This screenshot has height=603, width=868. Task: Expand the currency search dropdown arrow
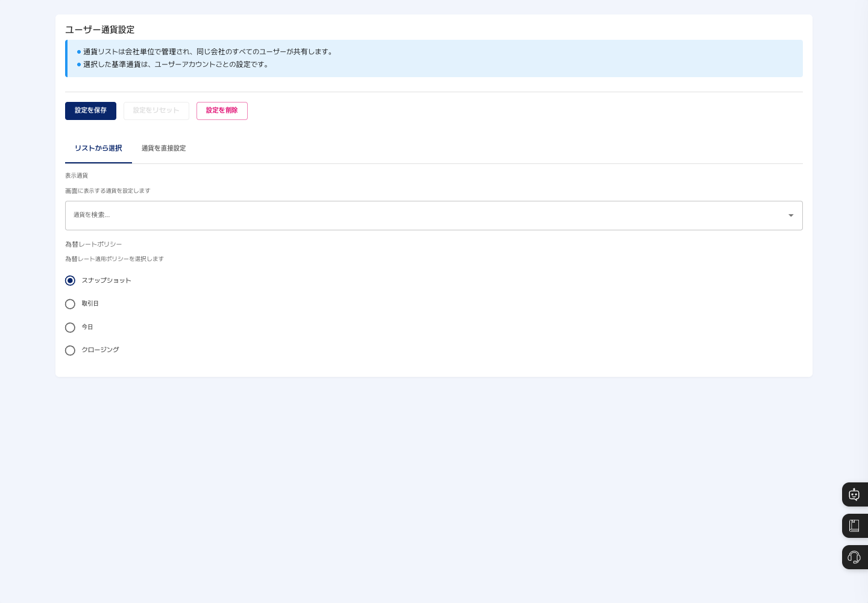(791, 215)
